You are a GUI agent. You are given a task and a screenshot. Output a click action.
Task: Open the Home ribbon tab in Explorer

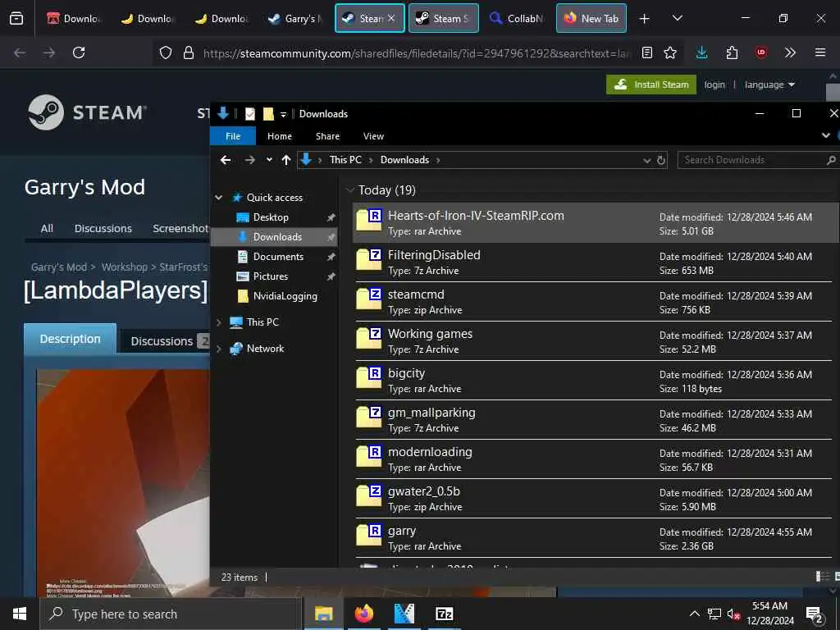[280, 136]
